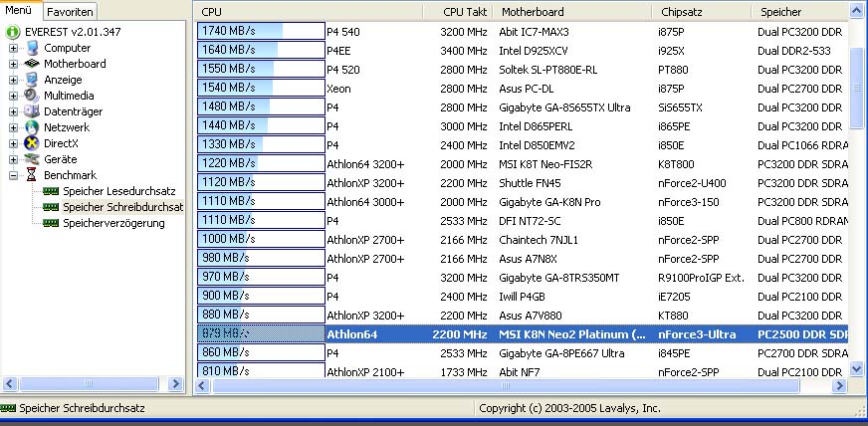Viewport: 868px width, 426px height.
Task: Expand the Multimedia tree node
Action: [x=13, y=96]
